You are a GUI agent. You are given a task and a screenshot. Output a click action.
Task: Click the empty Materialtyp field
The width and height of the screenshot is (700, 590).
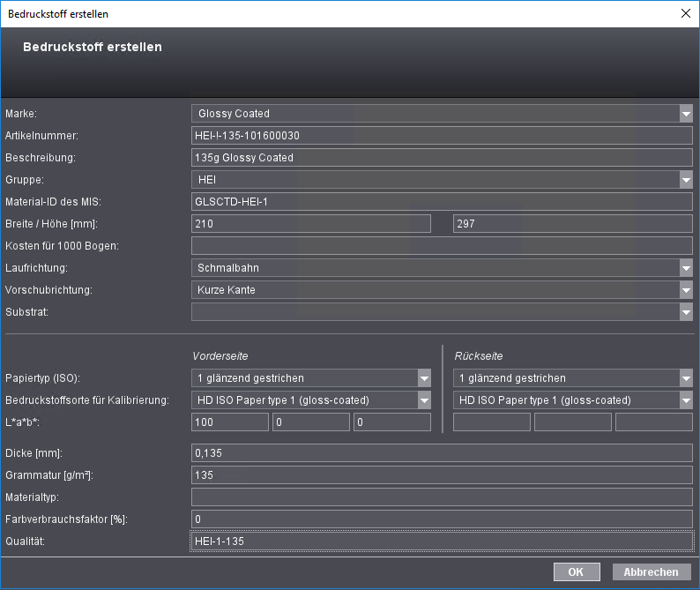point(442,497)
